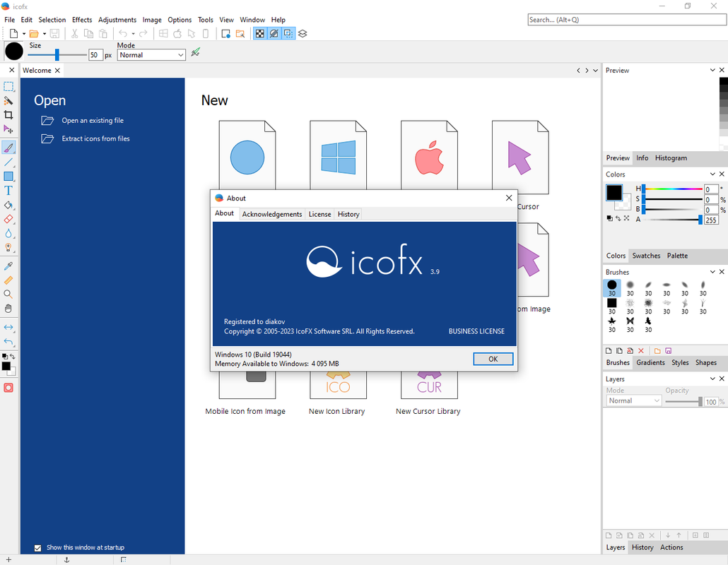Click the brush Size slider

coord(57,55)
